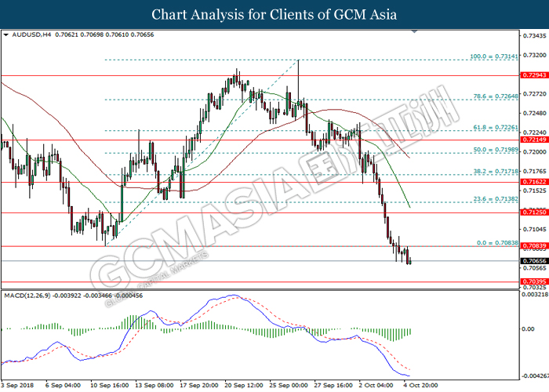
Task: Click the 0.73435 price scale value
Action: (x=535, y=36)
